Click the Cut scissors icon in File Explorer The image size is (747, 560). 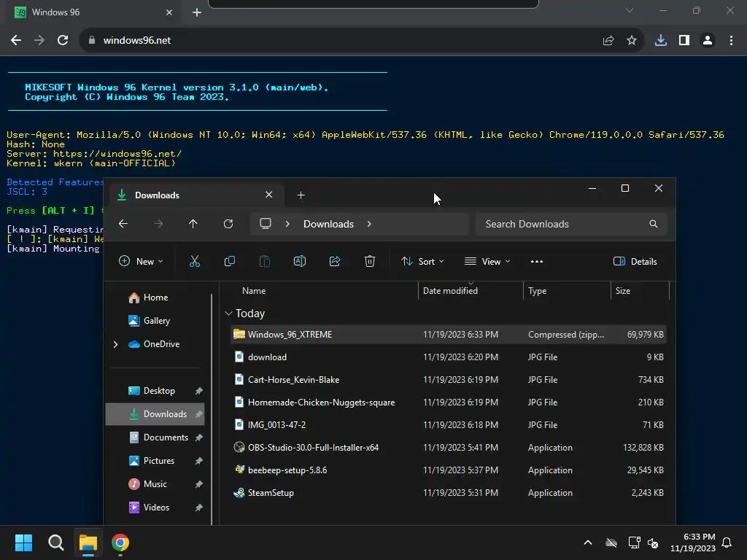(x=194, y=262)
